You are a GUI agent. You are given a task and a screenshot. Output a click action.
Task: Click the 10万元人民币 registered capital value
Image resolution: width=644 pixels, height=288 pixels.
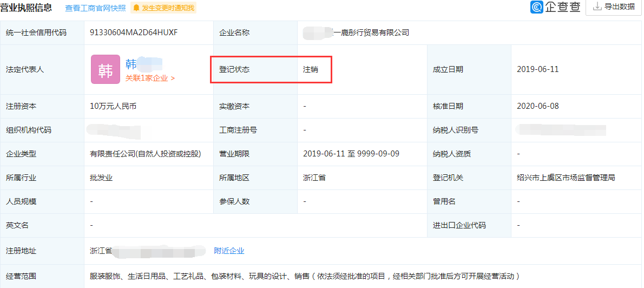point(113,106)
